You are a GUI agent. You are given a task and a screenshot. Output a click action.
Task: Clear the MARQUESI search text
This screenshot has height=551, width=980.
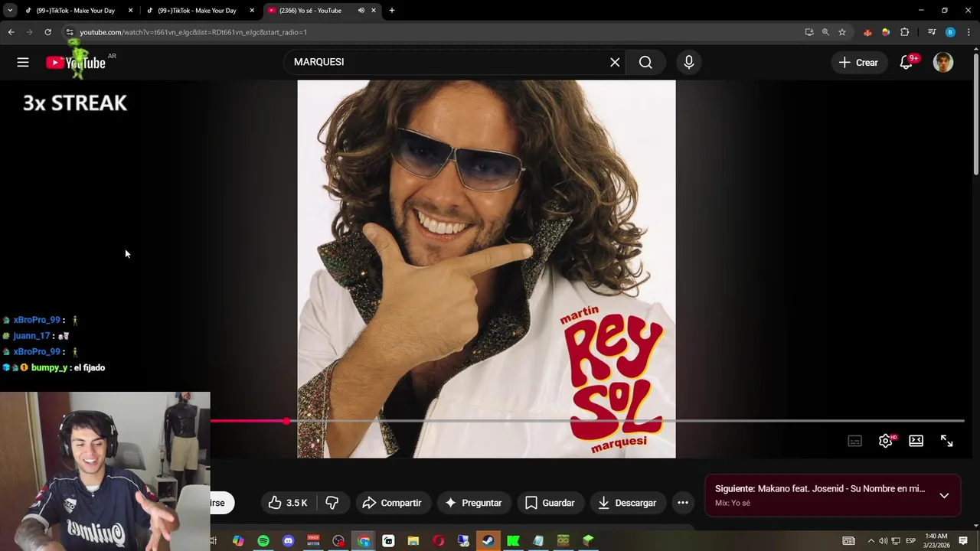click(615, 63)
